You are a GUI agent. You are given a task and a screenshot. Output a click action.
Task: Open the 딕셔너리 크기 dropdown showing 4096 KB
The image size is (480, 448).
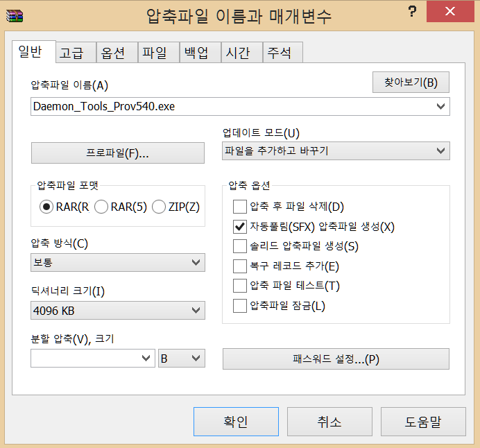118,311
